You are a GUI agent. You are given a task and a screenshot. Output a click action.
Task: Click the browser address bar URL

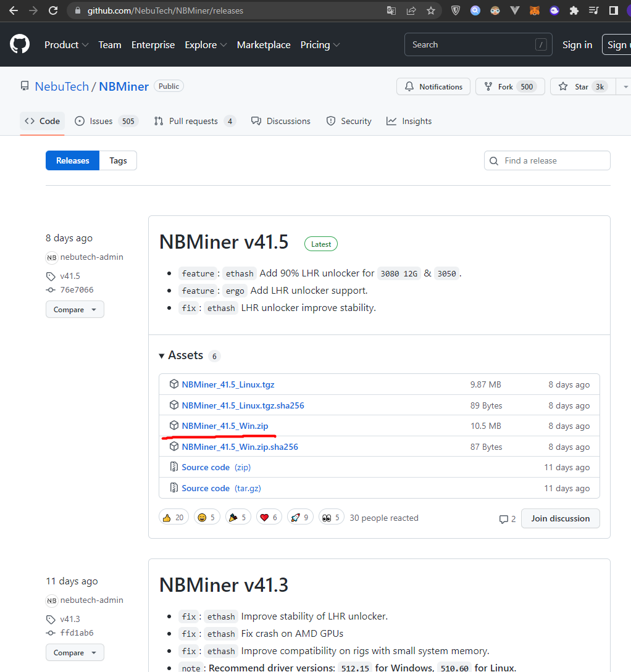[x=165, y=10]
